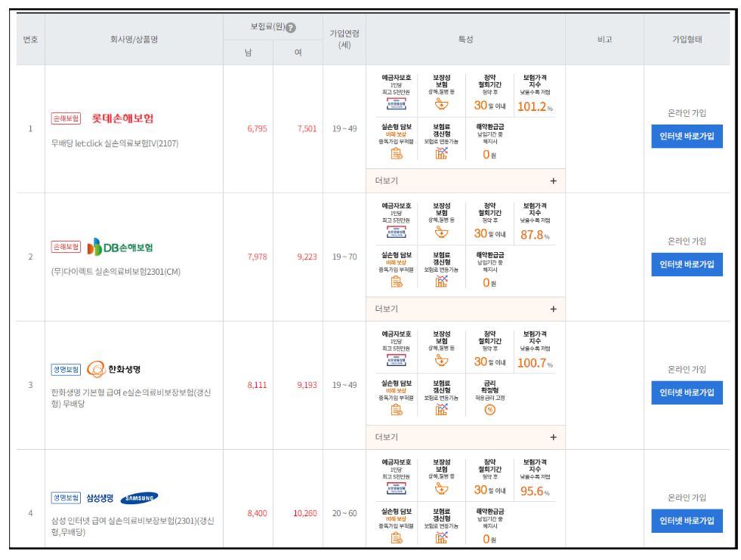The image size is (741, 560).
Task: Click the 생명보험 tag in Hanwha row
Action: click(66, 370)
